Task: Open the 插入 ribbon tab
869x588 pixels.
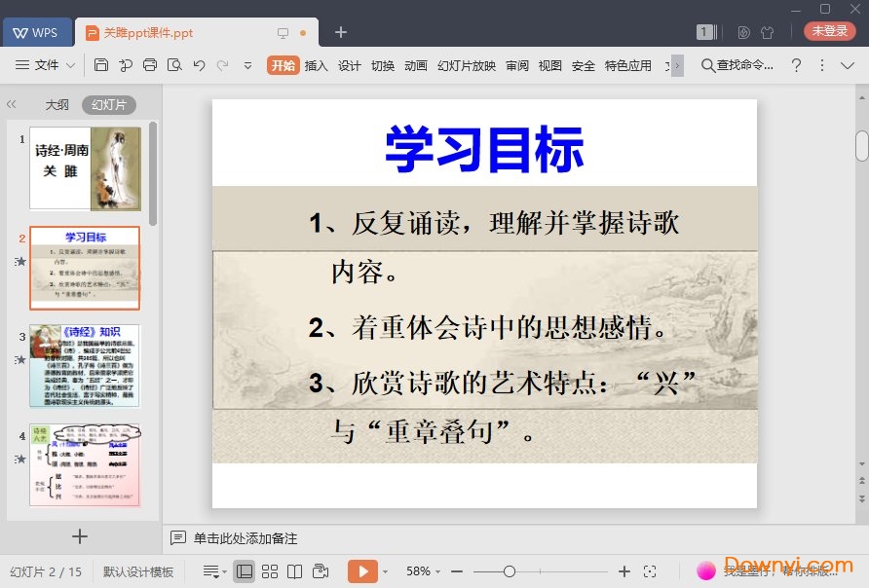Action: point(316,65)
